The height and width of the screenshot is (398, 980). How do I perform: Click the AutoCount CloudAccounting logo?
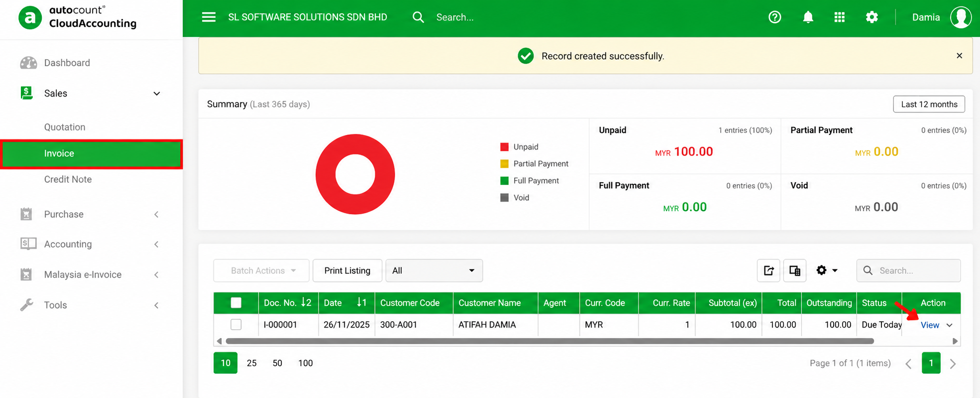(78, 17)
